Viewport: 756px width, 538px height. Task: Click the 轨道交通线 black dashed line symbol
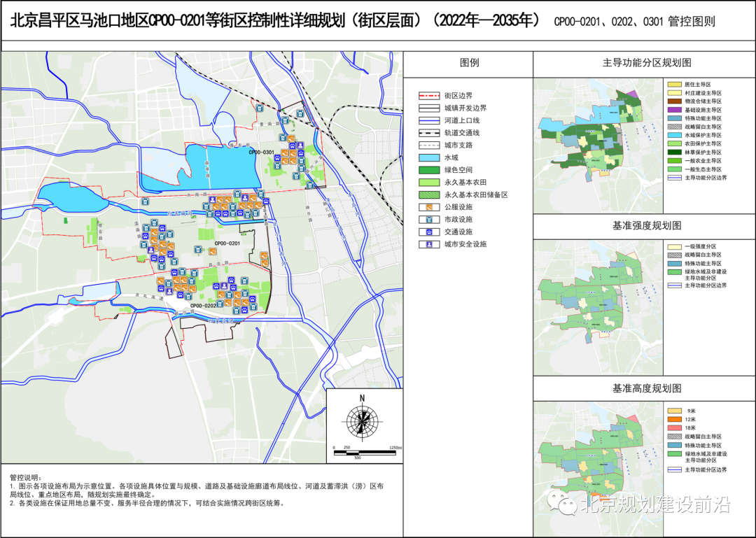(428, 133)
